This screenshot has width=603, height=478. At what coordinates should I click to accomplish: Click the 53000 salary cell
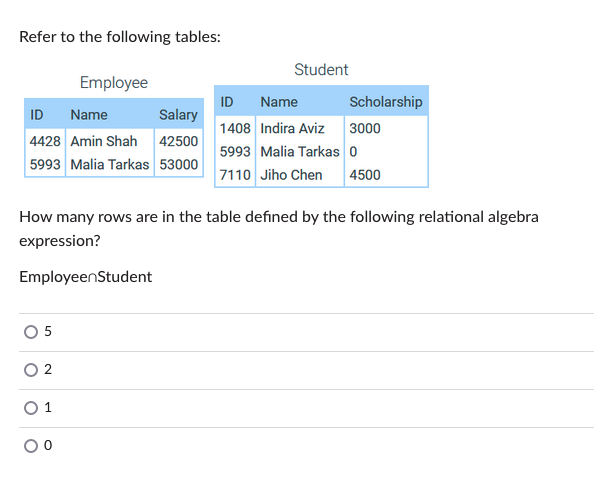(x=178, y=164)
